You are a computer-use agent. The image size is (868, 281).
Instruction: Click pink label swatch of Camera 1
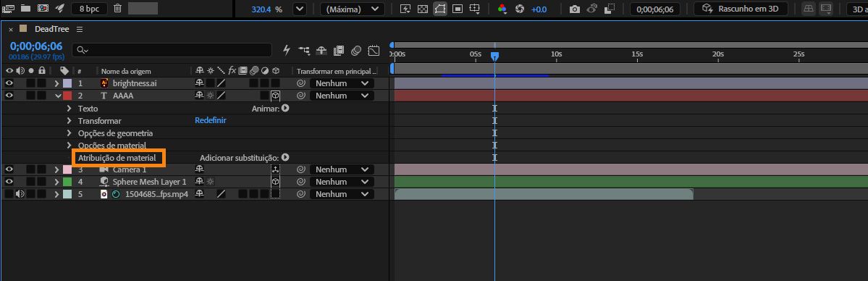click(67, 169)
